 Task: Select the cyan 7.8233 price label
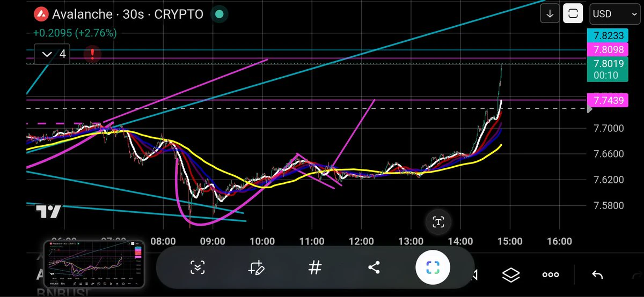(x=607, y=36)
